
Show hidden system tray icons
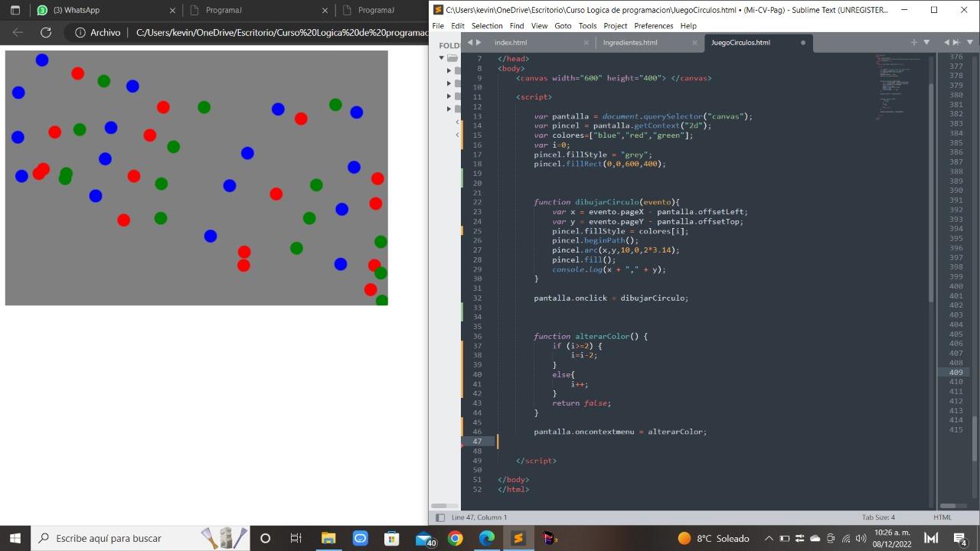click(x=769, y=538)
